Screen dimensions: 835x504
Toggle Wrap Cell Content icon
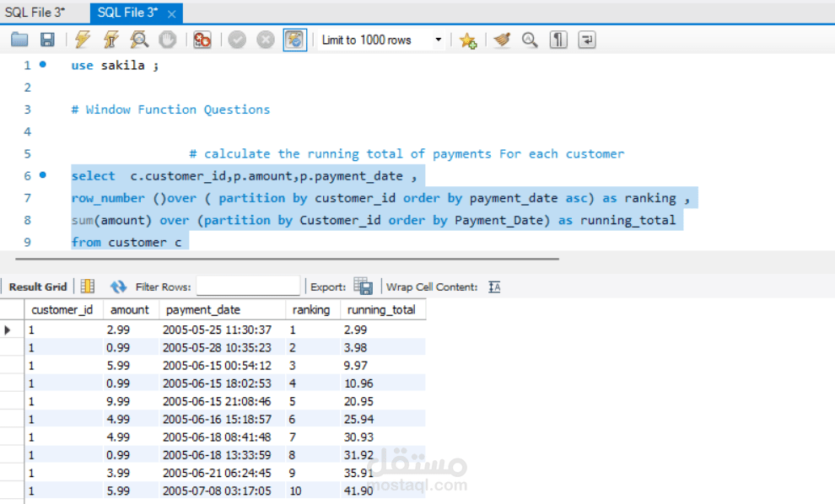tap(494, 287)
